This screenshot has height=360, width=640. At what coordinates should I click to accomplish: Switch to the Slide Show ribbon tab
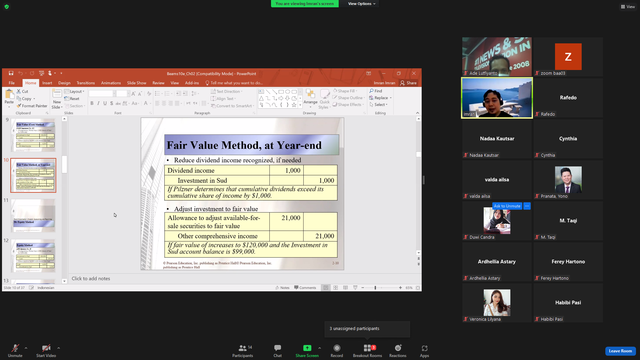point(137,83)
